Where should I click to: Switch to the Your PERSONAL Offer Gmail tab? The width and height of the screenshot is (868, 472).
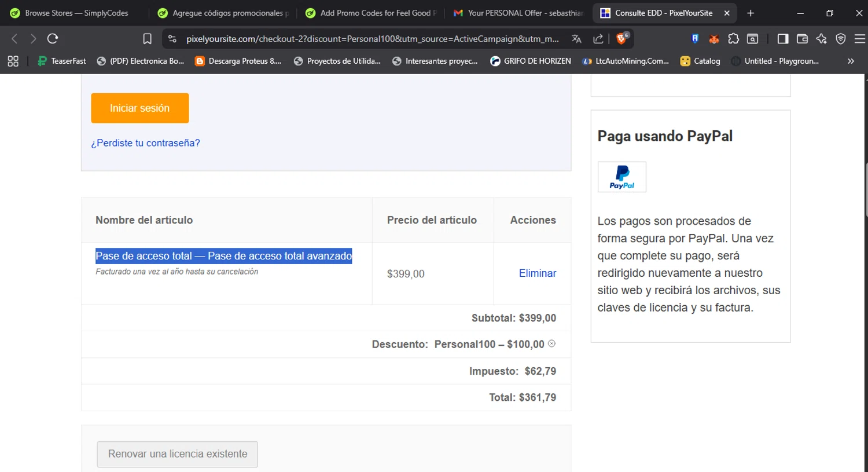(518, 13)
